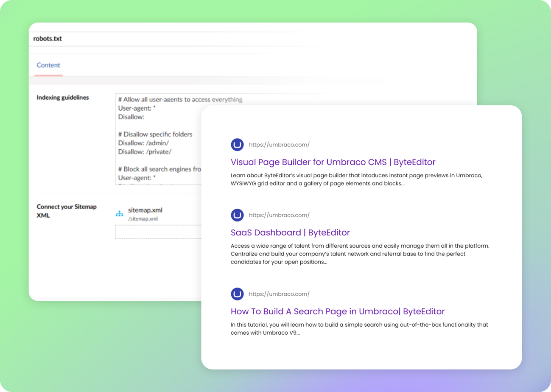Click Umbraco logo above Visual Page Builder result

(x=238, y=145)
